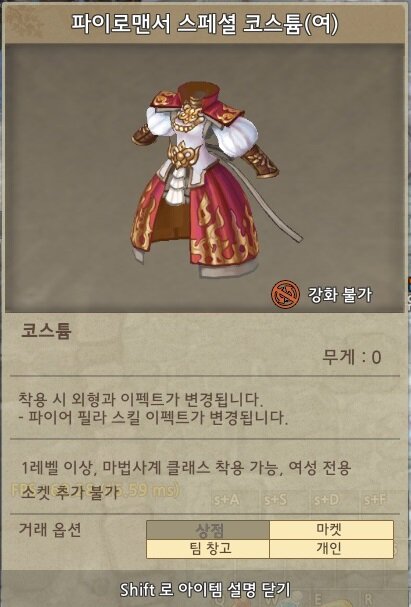Viewport: 411px width, 607px height.
Task: Click the 거래 옵션 section label
Action: (50, 530)
